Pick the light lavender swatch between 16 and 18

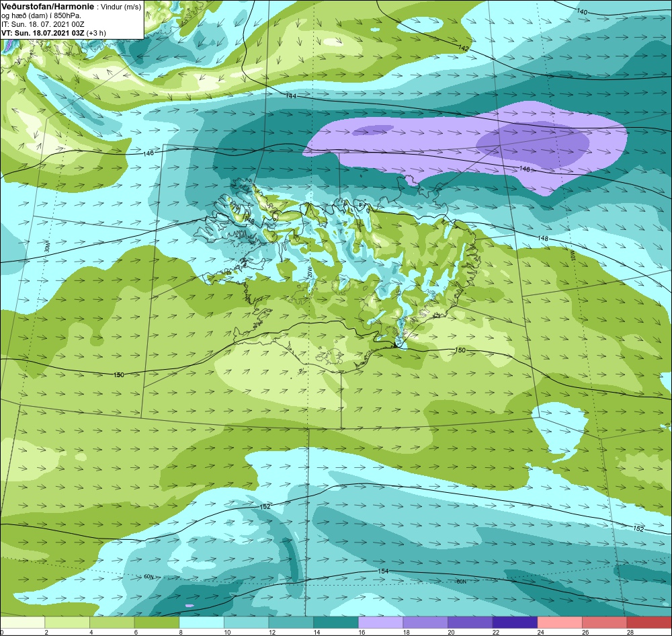point(380,622)
